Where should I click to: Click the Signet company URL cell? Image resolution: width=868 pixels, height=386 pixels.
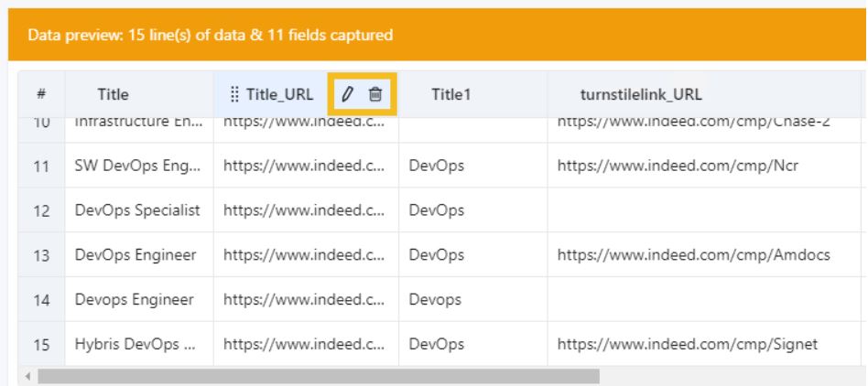(687, 344)
